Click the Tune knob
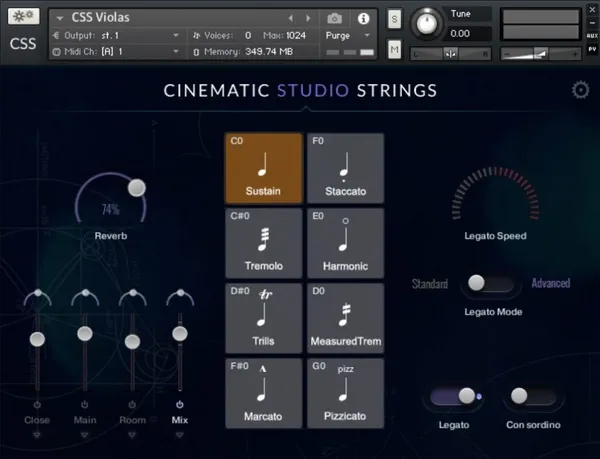This screenshot has height=459, width=600. (x=426, y=23)
